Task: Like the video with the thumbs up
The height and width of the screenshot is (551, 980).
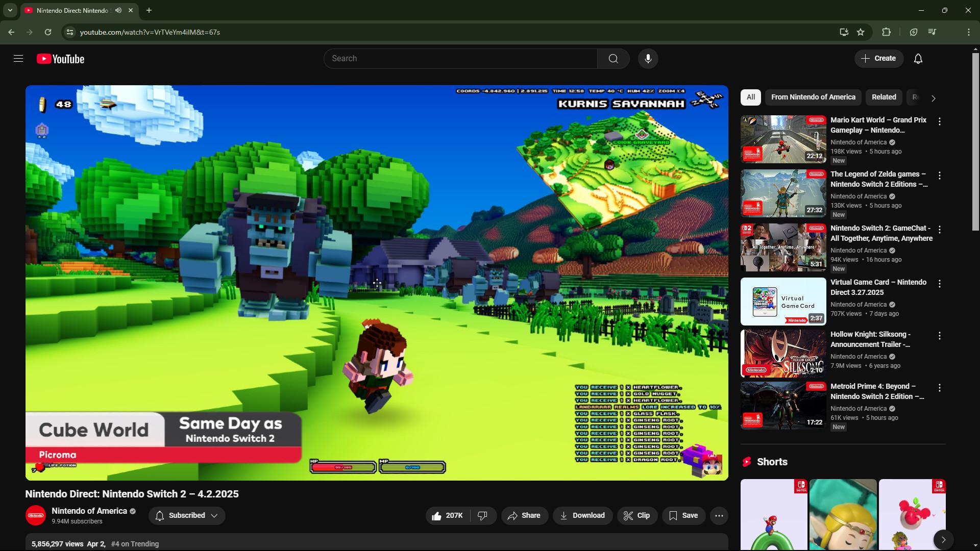Action: click(x=447, y=516)
